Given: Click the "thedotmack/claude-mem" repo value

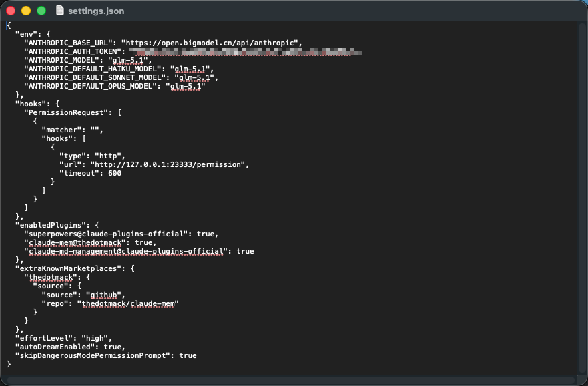Looking at the screenshot, I should point(128,303).
